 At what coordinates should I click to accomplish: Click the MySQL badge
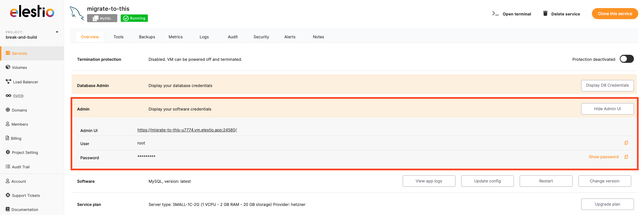click(x=102, y=18)
